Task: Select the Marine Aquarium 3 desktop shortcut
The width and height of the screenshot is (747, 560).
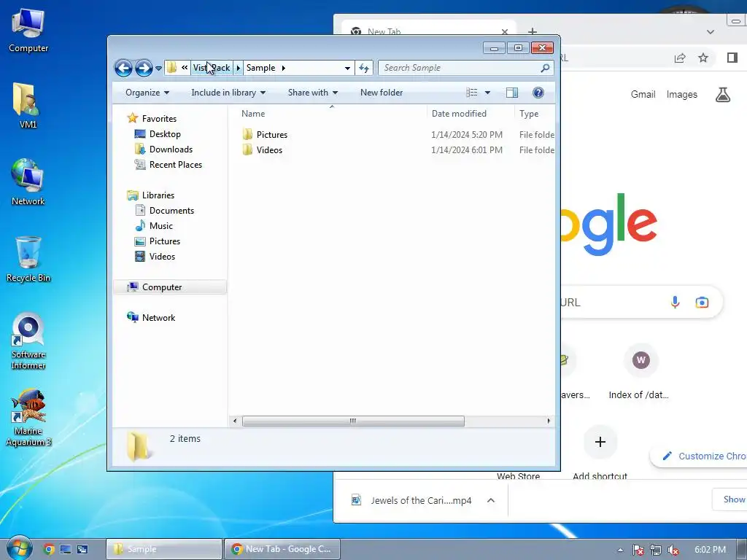Action: 28,418
